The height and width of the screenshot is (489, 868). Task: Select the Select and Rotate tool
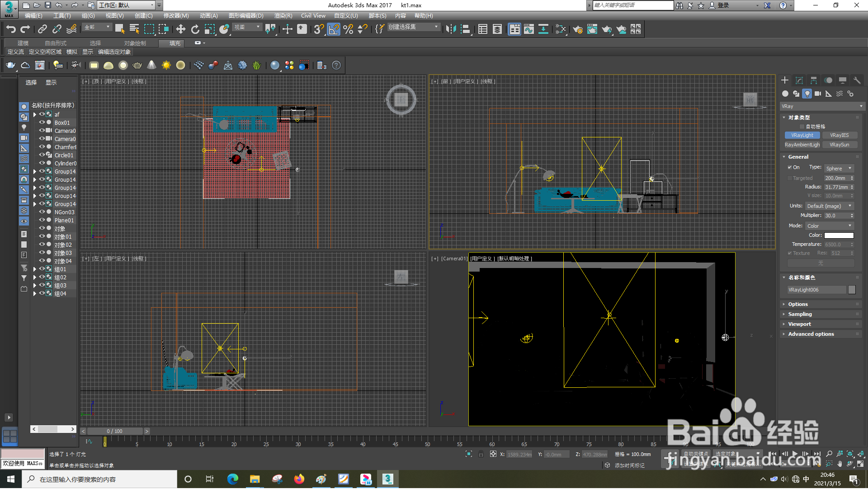pos(195,29)
